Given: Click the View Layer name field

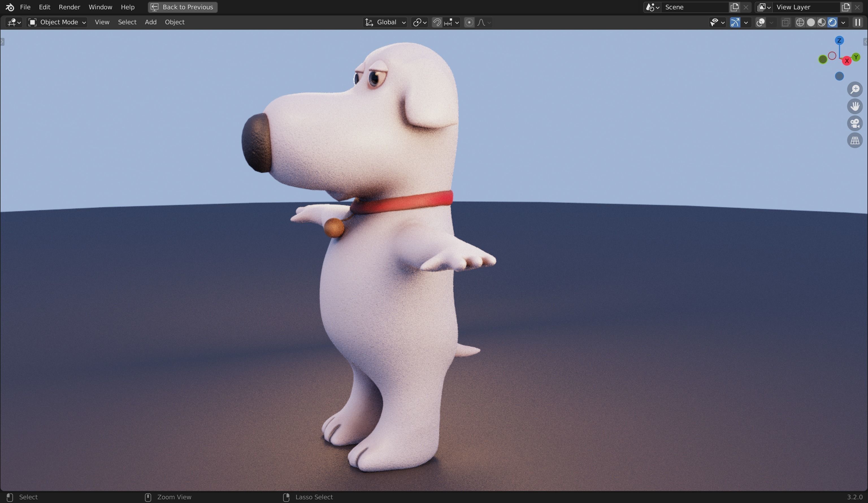Looking at the screenshot, I should pos(806,7).
